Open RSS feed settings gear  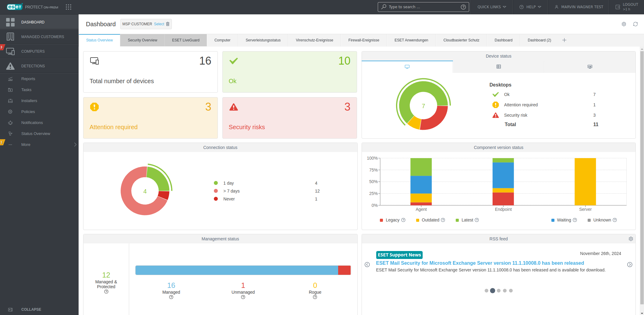(631, 239)
